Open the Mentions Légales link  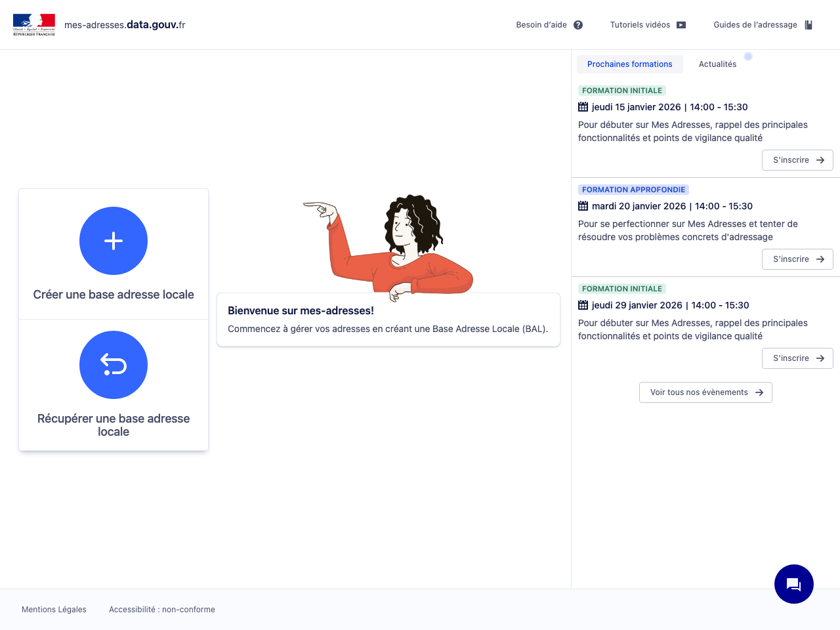pos(54,610)
